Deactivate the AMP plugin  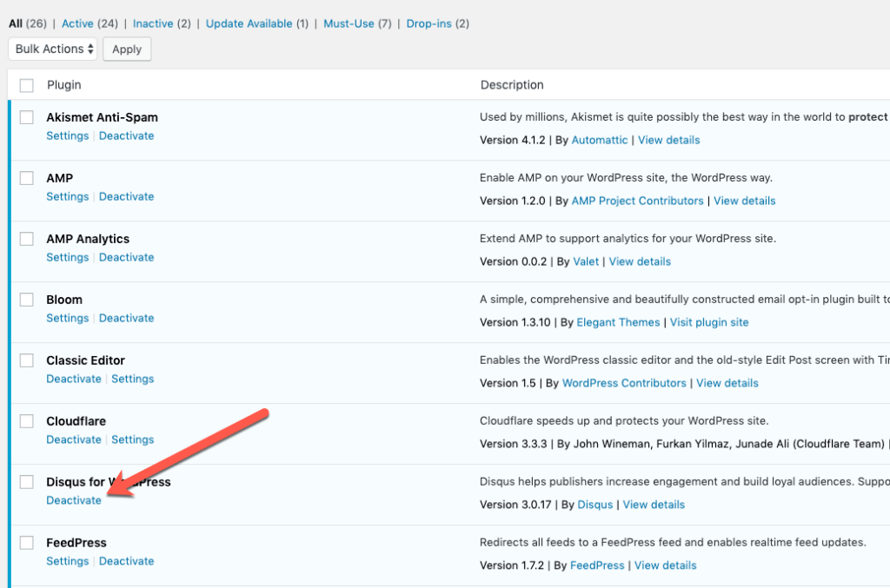click(x=127, y=196)
